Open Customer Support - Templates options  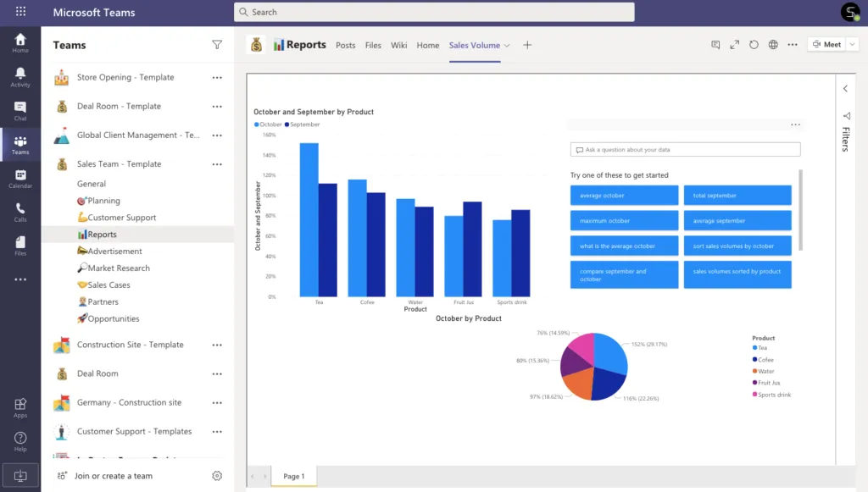pyautogui.click(x=217, y=432)
